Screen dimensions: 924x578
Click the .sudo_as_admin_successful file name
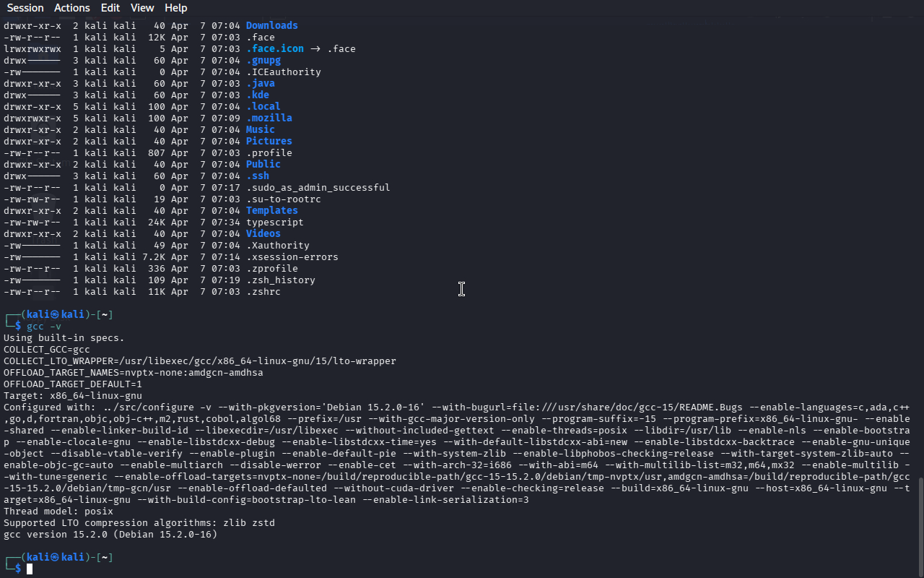318,187
